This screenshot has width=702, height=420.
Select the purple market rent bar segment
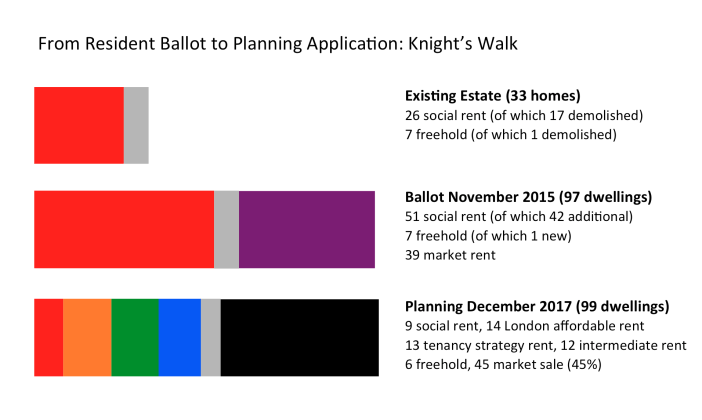[x=307, y=229]
